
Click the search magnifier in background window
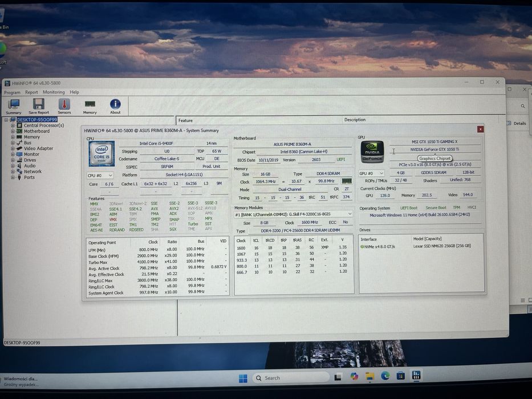point(523,106)
